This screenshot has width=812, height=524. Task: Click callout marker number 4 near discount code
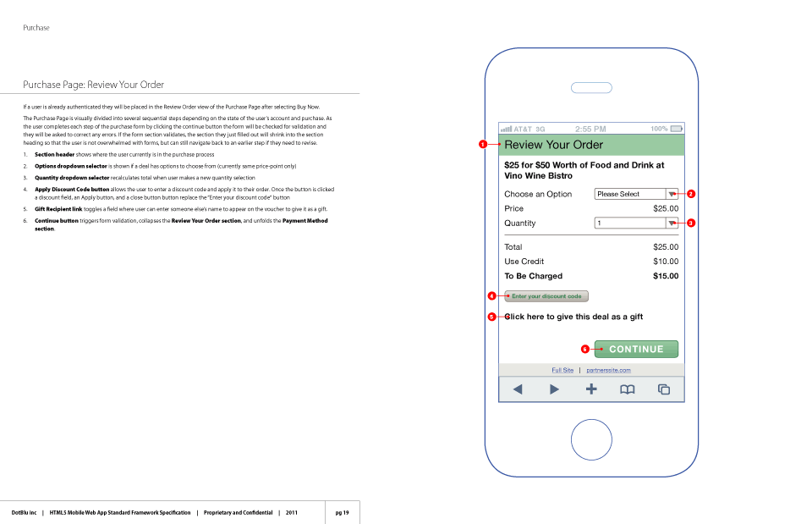coord(491,295)
